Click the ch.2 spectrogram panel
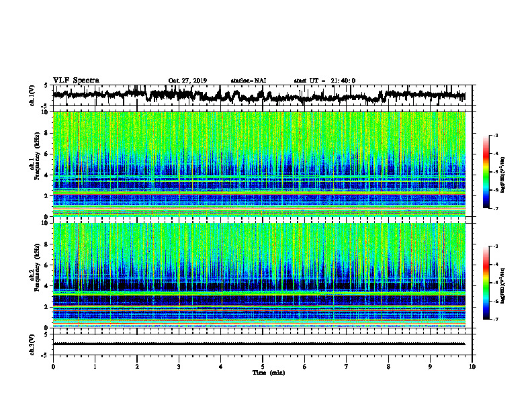532x411 pixels. pyautogui.click(x=259, y=275)
